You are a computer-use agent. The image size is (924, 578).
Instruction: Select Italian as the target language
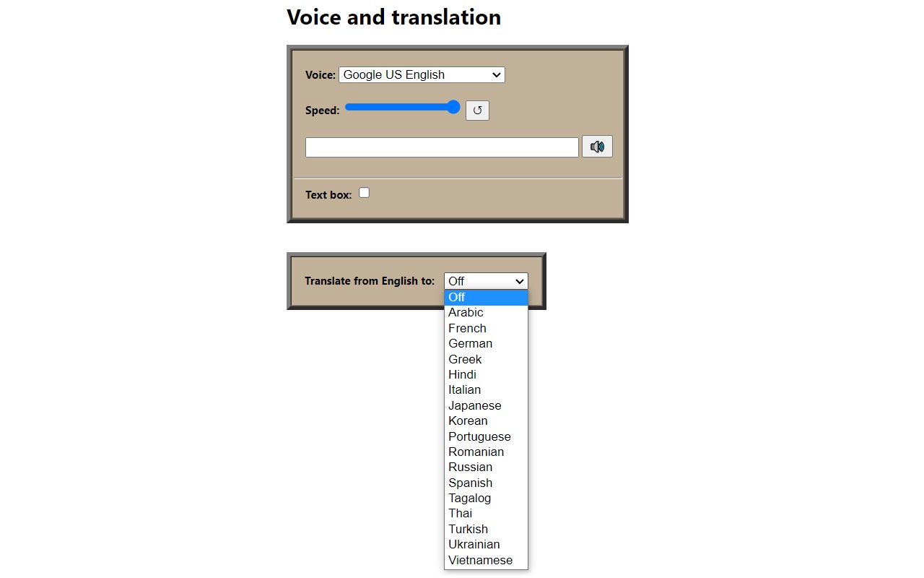coord(464,390)
